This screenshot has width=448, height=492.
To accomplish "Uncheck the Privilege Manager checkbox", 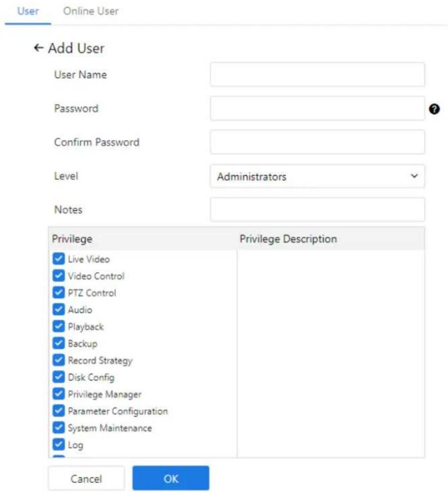I will pos(59,394).
